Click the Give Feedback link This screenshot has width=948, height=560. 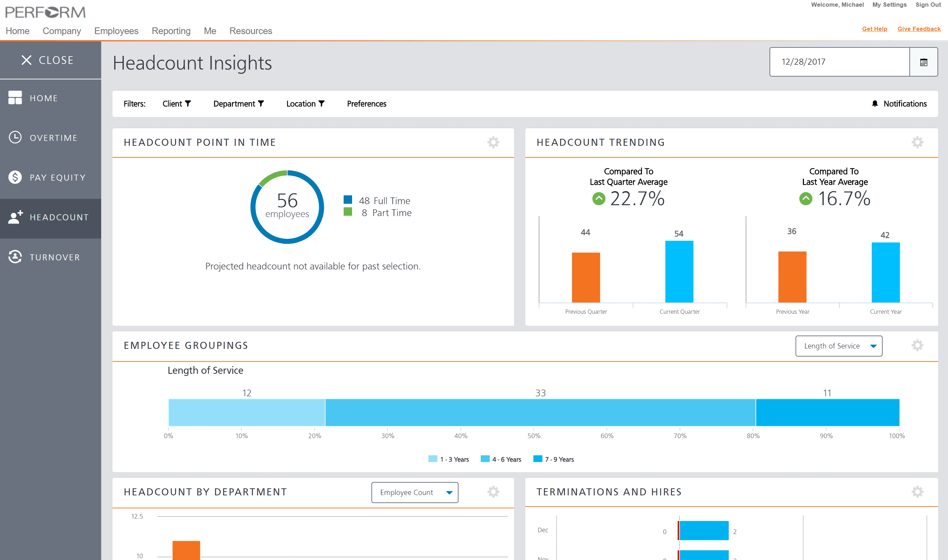[x=919, y=29]
